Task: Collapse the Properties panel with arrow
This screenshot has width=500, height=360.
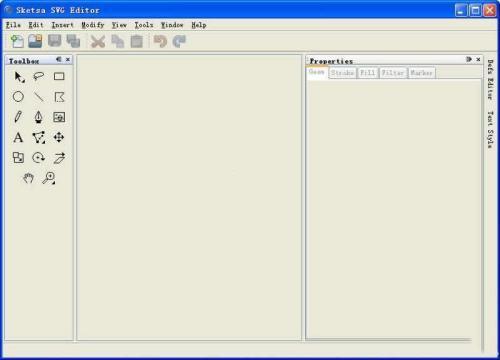Action: click(469, 59)
